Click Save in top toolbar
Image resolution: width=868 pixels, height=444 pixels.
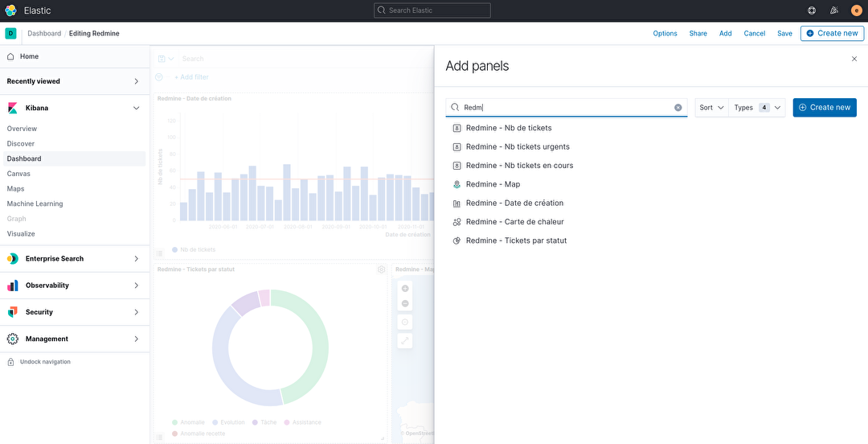point(784,33)
